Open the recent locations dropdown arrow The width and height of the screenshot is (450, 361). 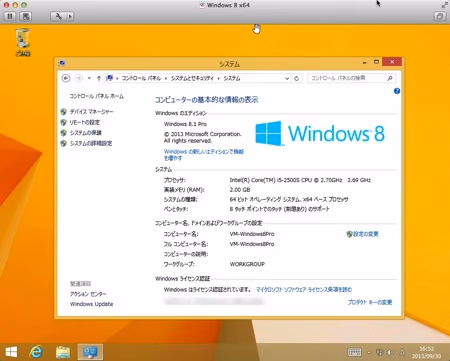[89, 78]
